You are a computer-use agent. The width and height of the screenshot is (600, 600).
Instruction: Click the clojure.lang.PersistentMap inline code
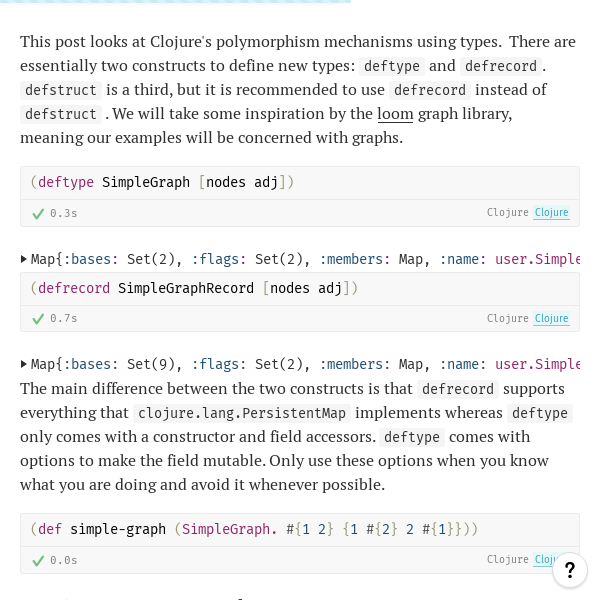(x=242, y=413)
